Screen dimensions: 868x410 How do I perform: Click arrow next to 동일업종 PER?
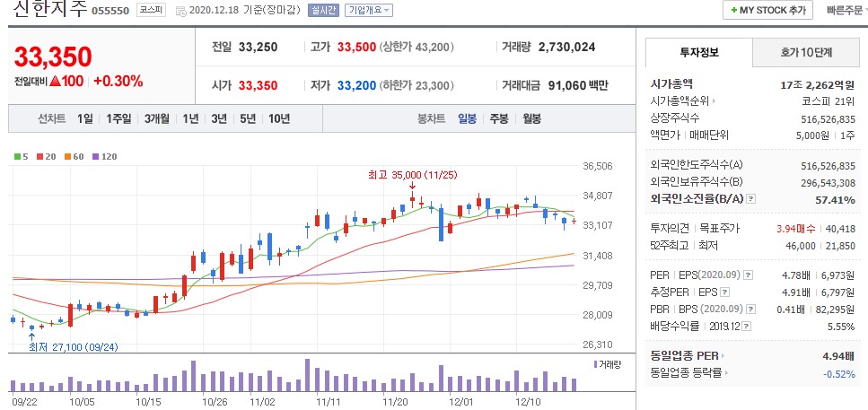723,356
